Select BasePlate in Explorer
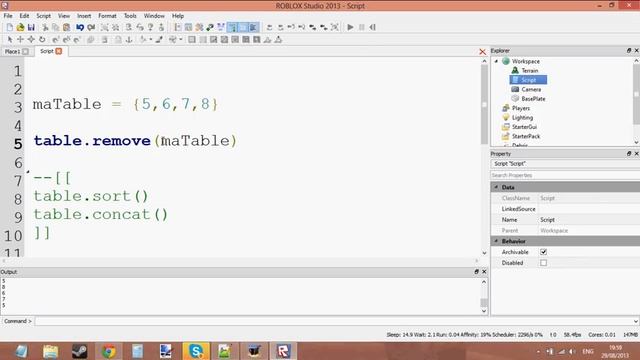640x360 pixels. (x=533, y=99)
